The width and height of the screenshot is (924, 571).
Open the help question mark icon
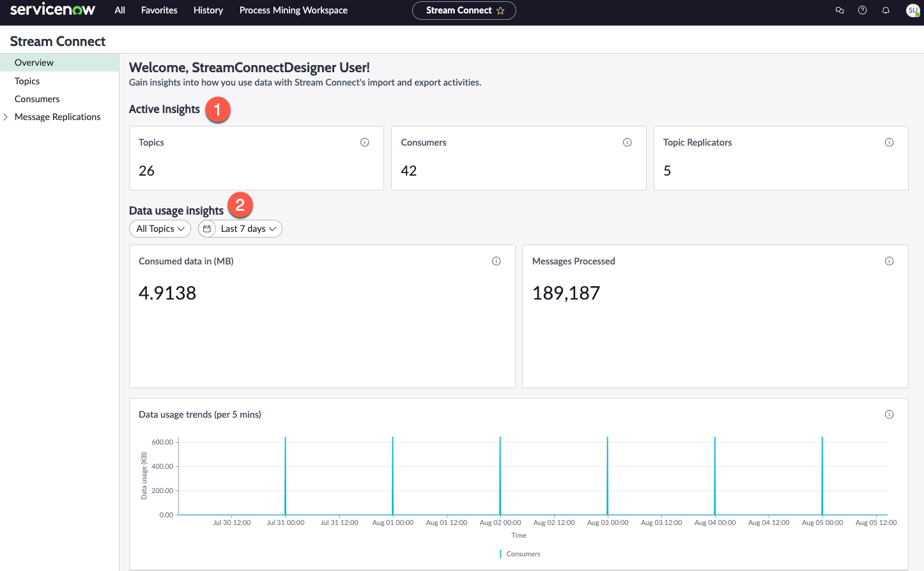click(x=863, y=10)
